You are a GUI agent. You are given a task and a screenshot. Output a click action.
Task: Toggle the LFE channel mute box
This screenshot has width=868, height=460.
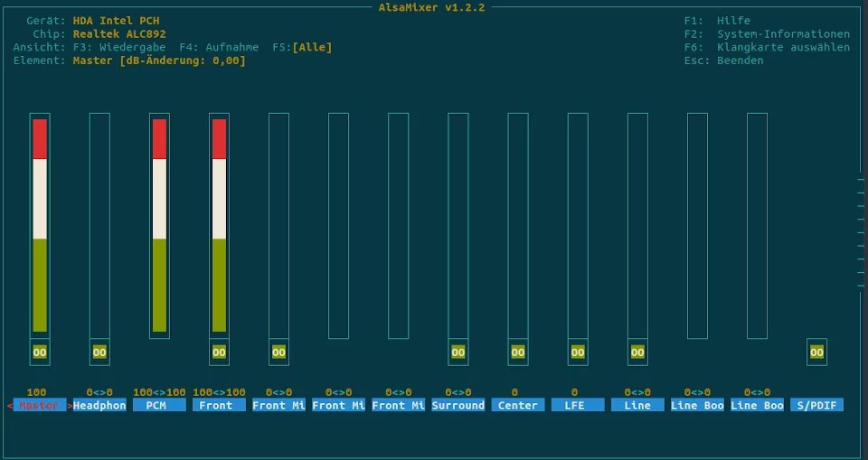[578, 352]
